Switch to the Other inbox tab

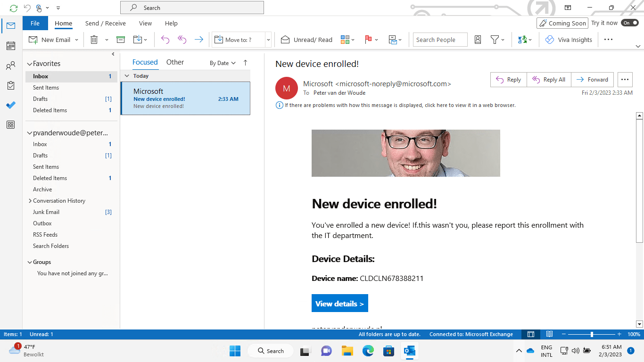click(175, 62)
